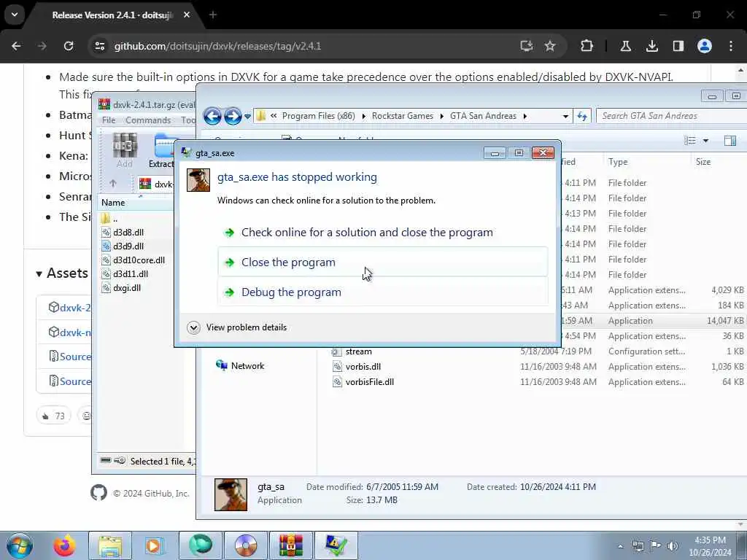
Task: Select Program Files (x86) in breadcrumb
Action: point(318,116)
